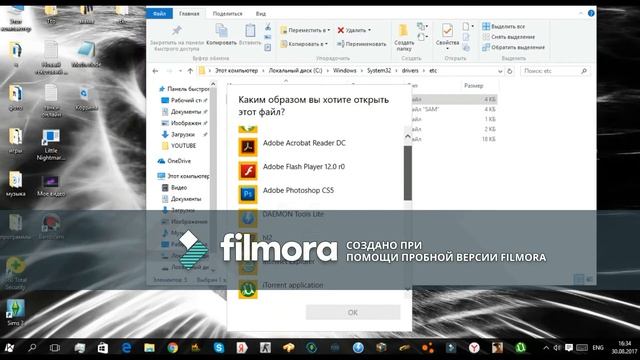Open the Windows Start button

tap(9, 348)
